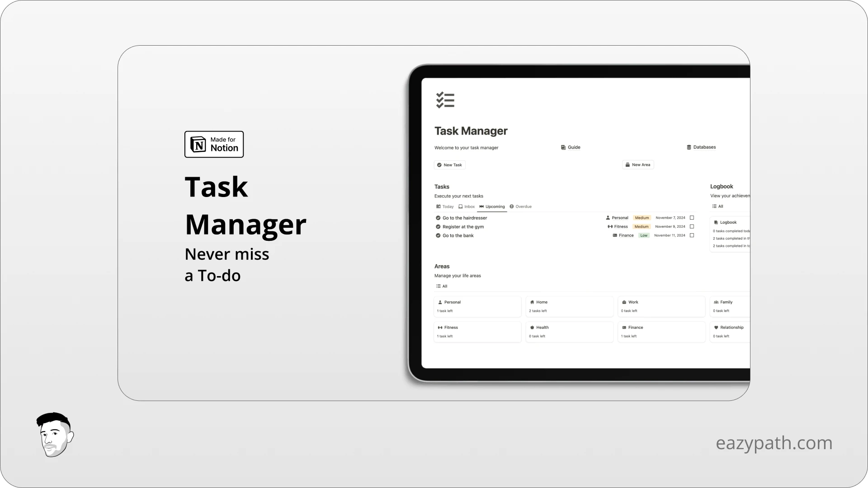Click the New Task button icon
This screenshot has width=868, height=488.
pyautogui.click(x=440, y=164)
